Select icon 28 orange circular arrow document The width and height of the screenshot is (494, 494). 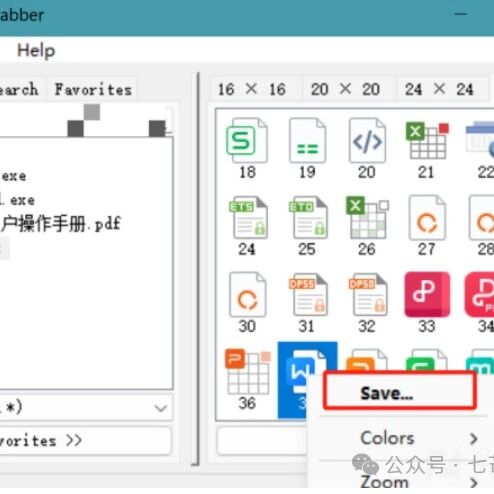[481, 217]
